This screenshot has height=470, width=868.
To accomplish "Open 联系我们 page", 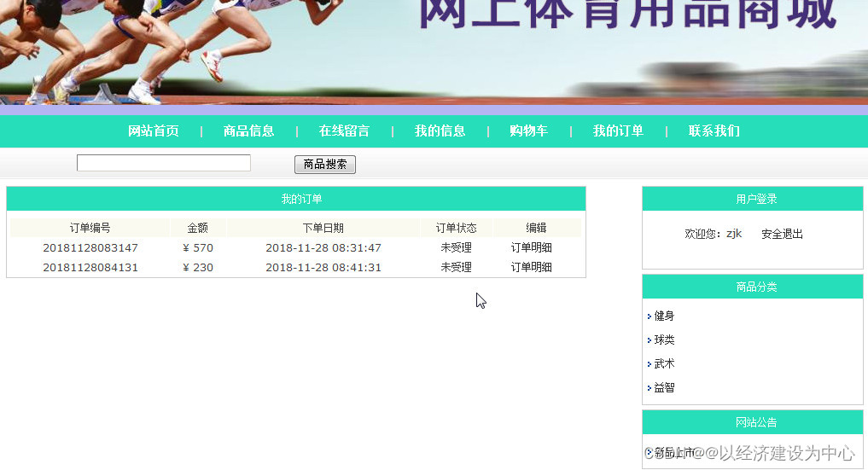I will pos(714,131).
